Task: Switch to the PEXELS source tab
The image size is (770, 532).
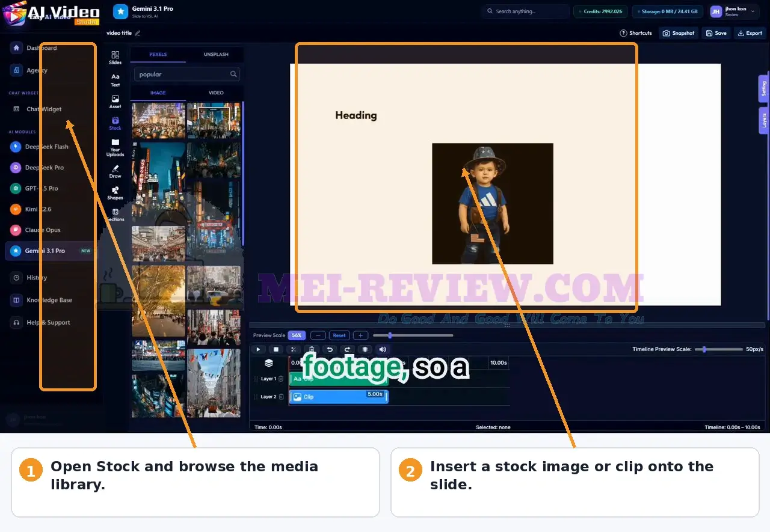Action: 158,55
